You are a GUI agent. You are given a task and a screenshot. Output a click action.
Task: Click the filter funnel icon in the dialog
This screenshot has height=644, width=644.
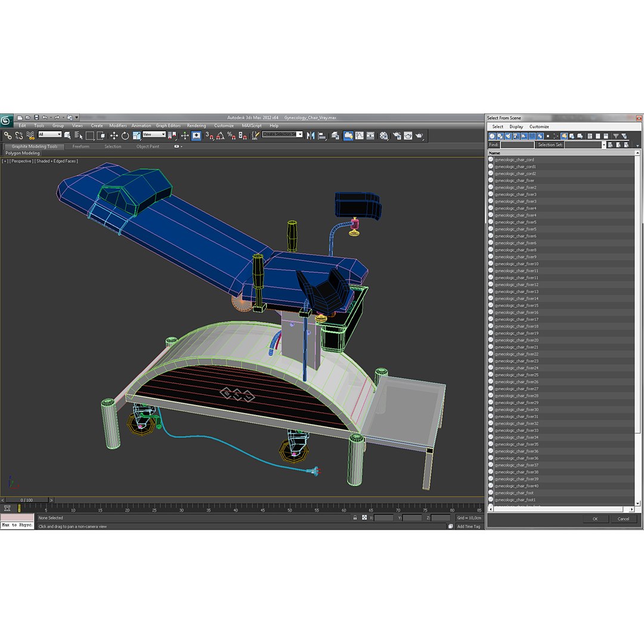coord(615,136)
